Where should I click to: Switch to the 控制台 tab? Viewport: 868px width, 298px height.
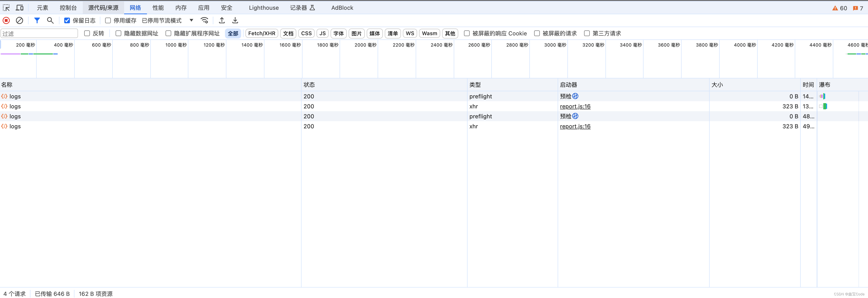point(68,8)
